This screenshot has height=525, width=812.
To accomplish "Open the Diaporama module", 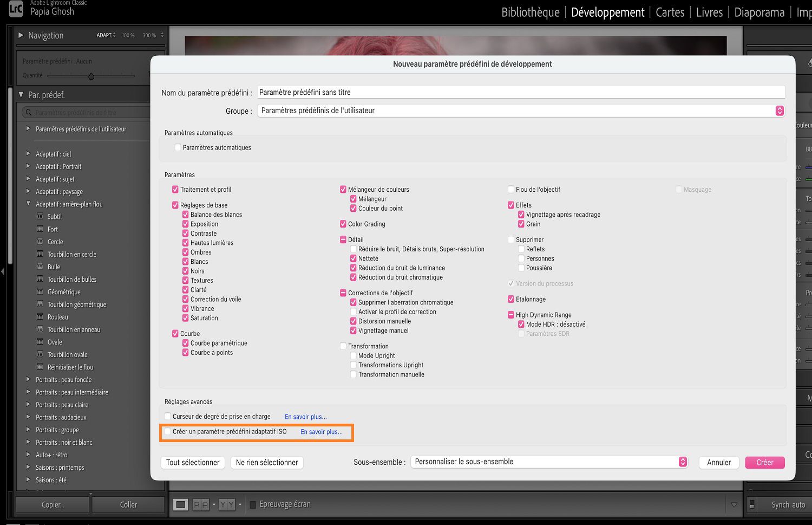I will [x=759, y=12].
